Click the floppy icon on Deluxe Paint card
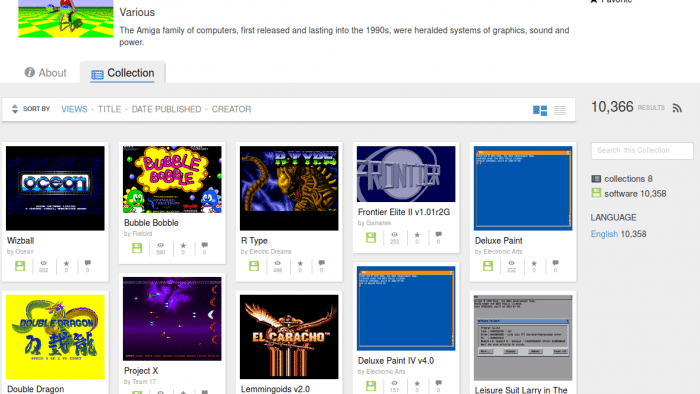Image resolution: width=700 pixels, height=394 pixels. click(x=488, y=266)
